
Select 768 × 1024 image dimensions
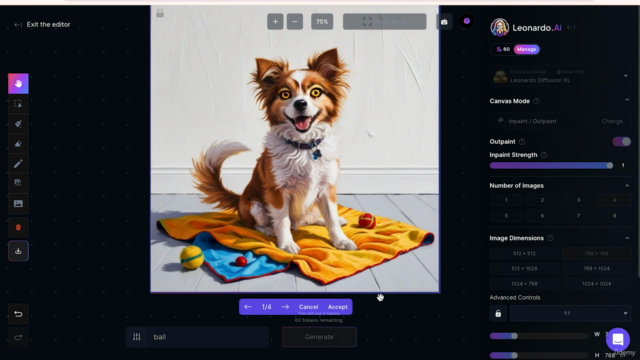click(x=596, y=269)
